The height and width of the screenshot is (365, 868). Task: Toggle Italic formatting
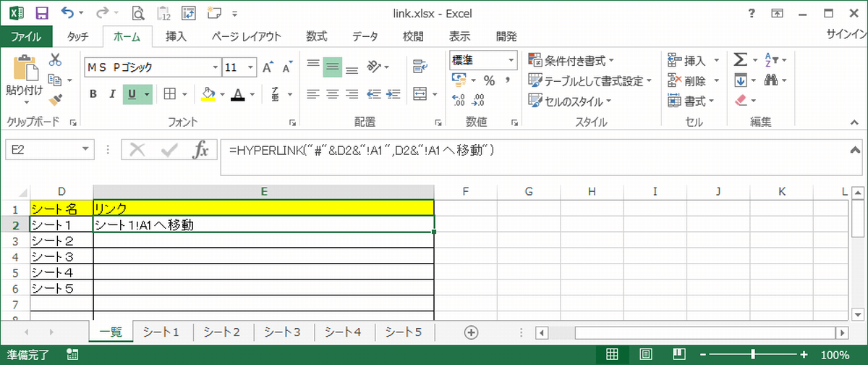click(x=112, y=93)
